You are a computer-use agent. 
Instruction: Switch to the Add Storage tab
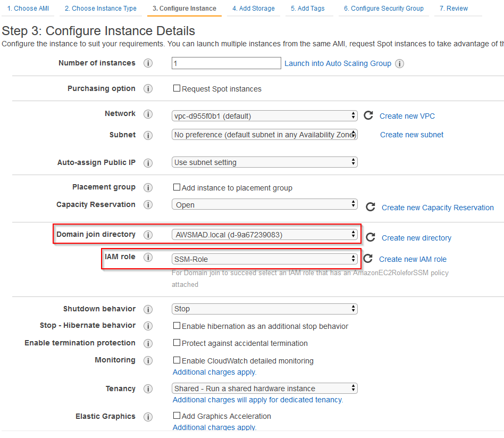point(254,8)
